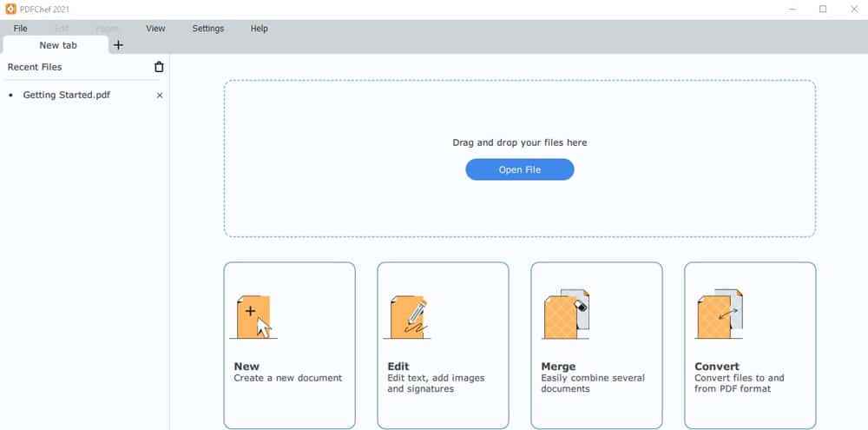Image resolution: width=868 pixels, height=430 pixels.
Task: Click the Open File button
Action: tap(519, 169)
